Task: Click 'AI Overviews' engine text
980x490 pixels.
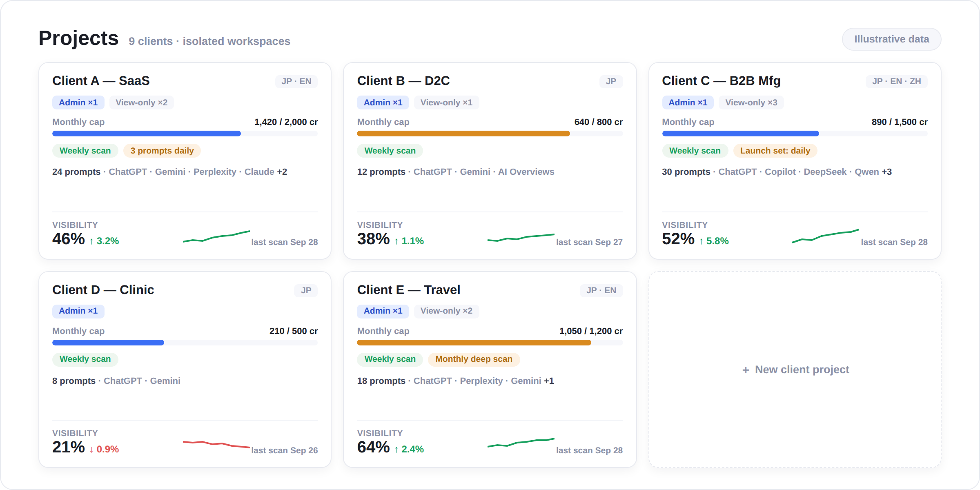Action: pos(526,172)
